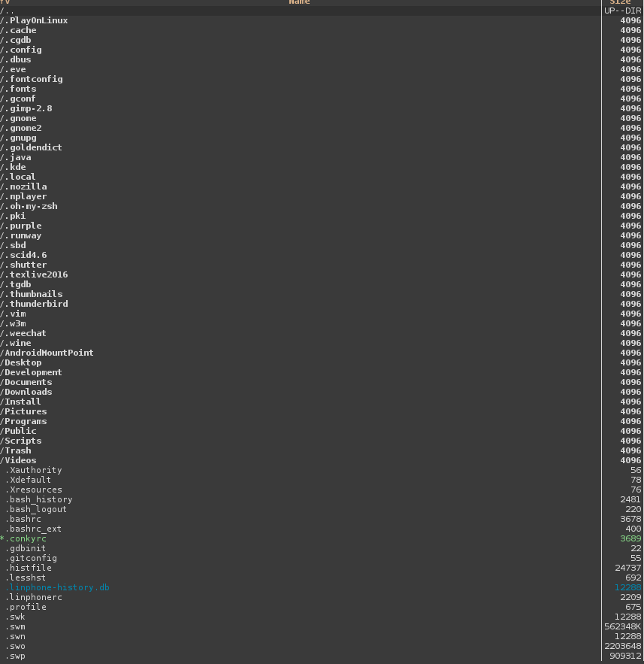Select the /.oh-my-zsh folder
The height and width of the screenshot is (664, 644).
point(29,207)
